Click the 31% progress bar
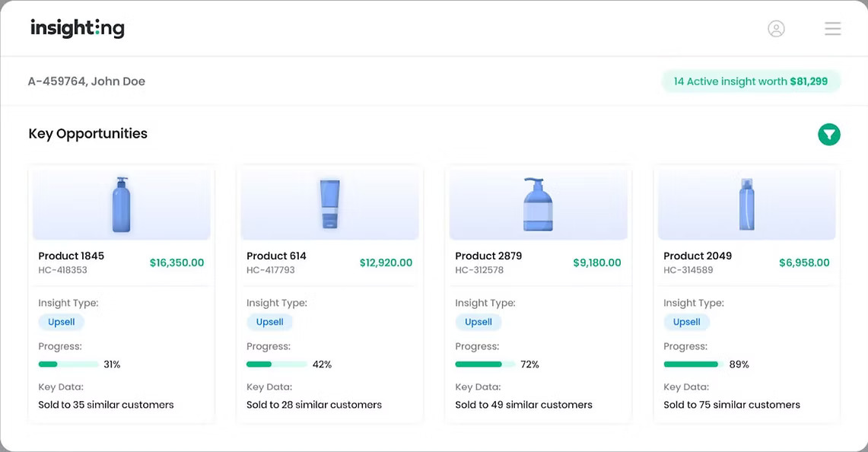 coord(68,364)
